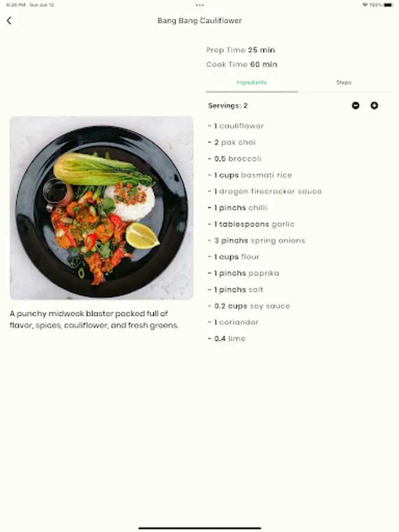Tap the dragon firecracker sauce ingredient

(265, 192)
